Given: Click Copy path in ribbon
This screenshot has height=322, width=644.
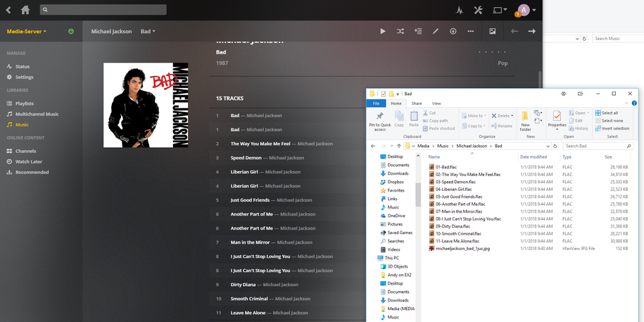Looking at the screenshot, I should pos(436,121).
